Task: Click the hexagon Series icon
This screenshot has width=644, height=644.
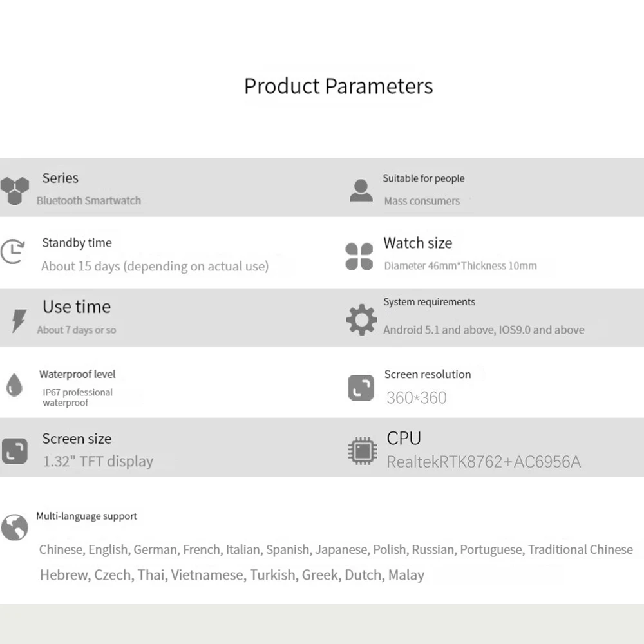Action: pos(14,191)
